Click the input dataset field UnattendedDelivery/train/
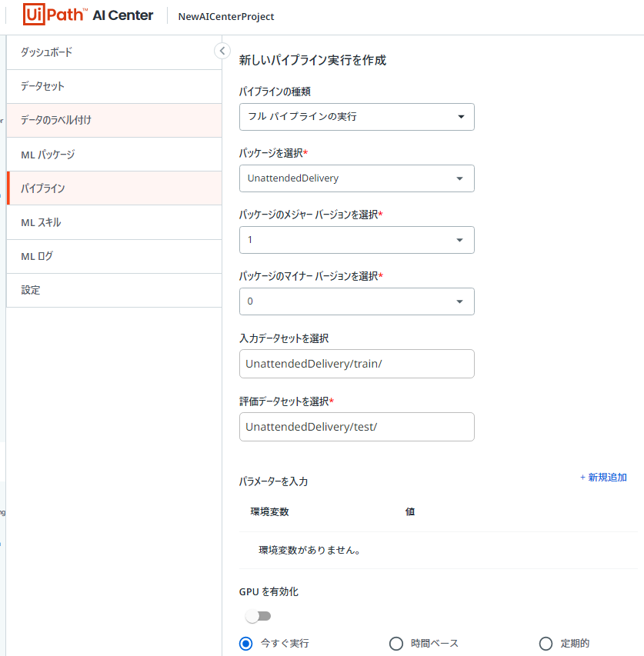Image resolution: width=644 pixels, height=656 pixels. (x=356, y=363)
